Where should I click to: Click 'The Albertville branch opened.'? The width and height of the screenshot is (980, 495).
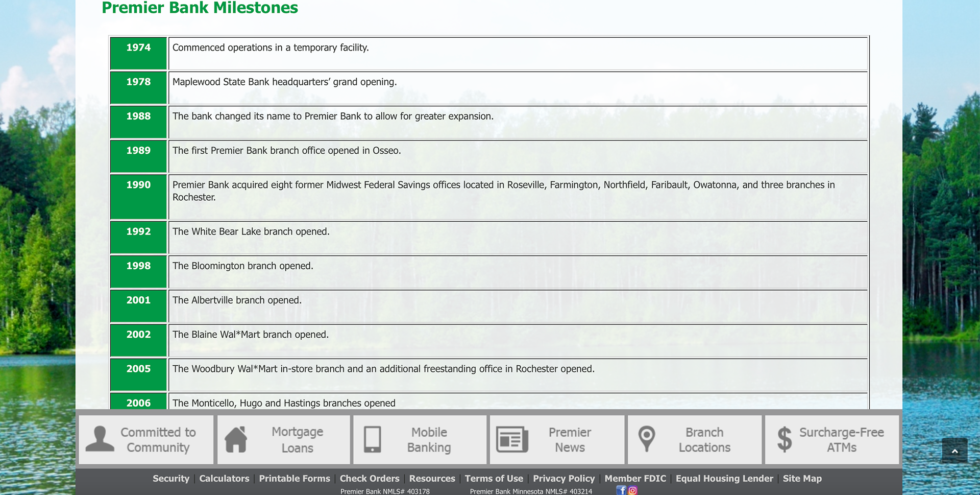coord(237,300)
